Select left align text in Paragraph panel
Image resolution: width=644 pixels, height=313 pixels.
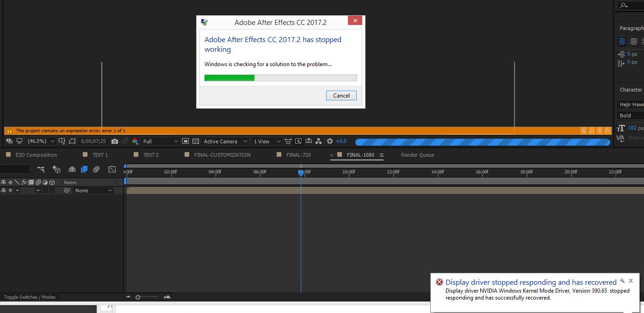(623, 42)
